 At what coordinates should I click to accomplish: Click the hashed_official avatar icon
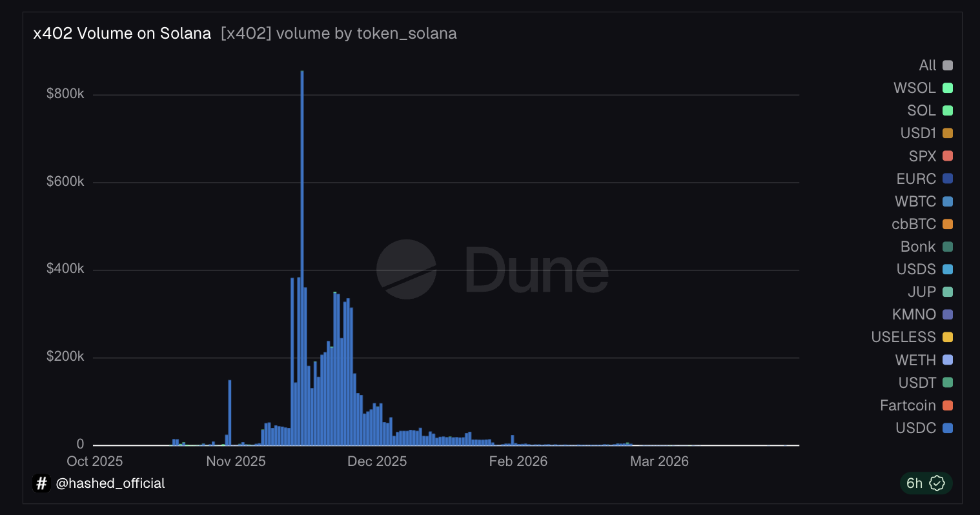tap(41, 483)
